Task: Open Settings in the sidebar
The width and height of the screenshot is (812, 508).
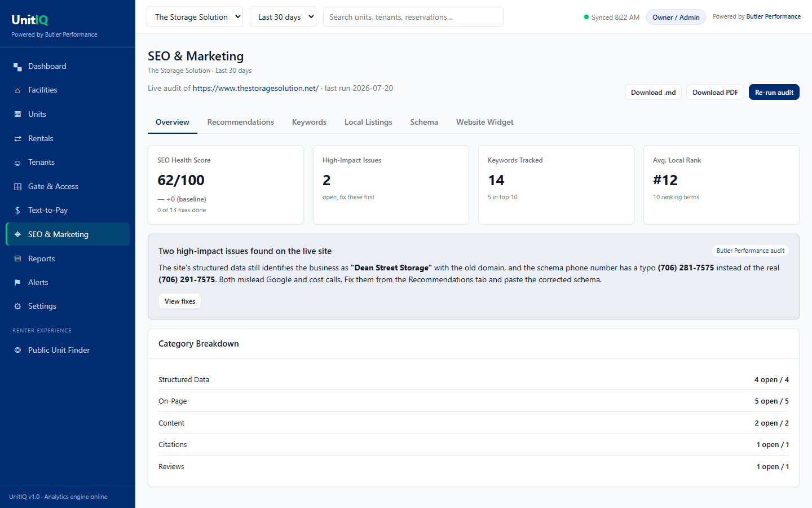Action: coord(68,306)
